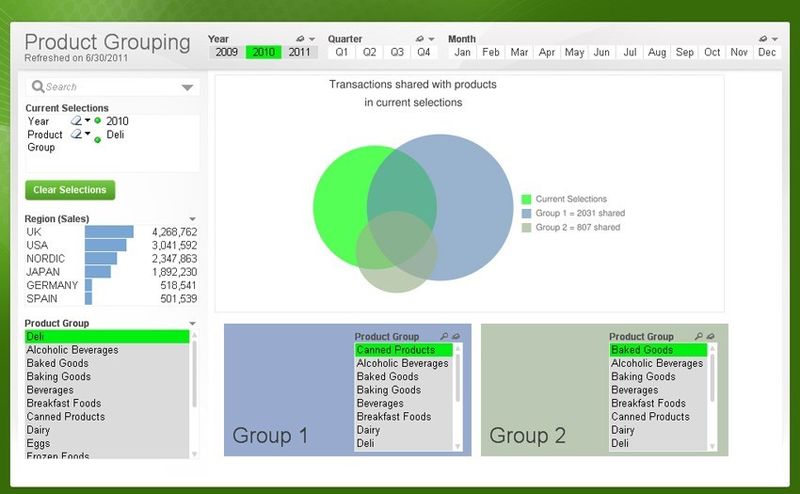Viewport: 800px width, 494px height.
Task: Select month Jan
Action: pyautogui.click(x=462, y=52)
